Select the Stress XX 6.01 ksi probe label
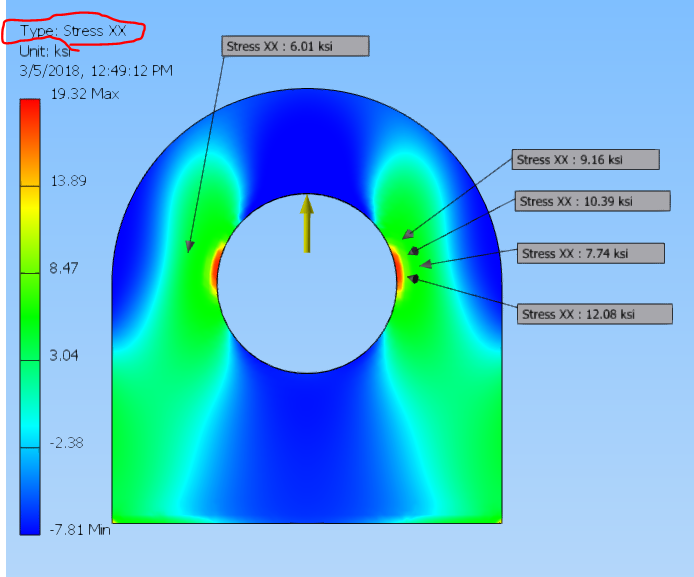 (x=295, y=46)
